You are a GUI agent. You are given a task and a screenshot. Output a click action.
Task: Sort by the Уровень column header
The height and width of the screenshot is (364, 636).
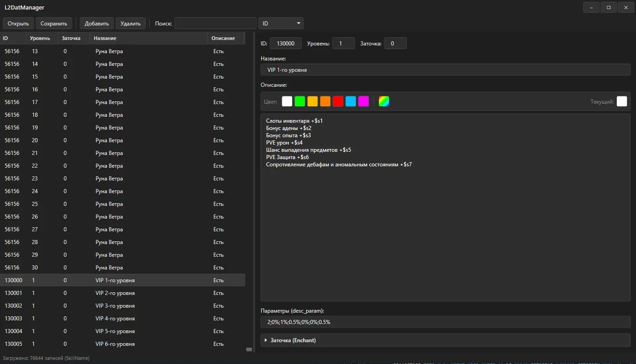(x=43, y=38)
